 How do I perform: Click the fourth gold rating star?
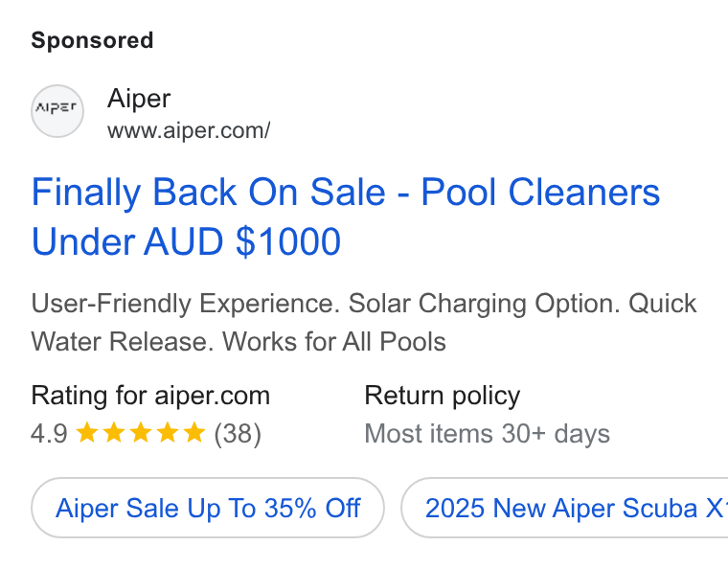click(168, 433)
